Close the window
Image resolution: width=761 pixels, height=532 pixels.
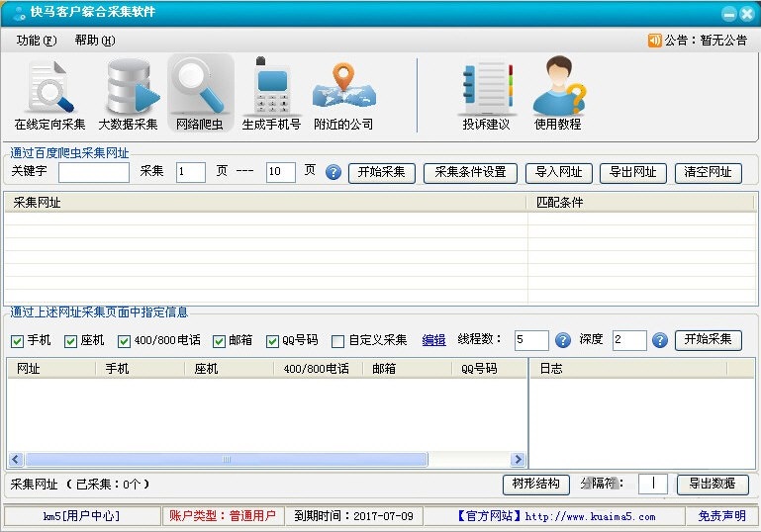pyautogui.click(x=746, y=14)
